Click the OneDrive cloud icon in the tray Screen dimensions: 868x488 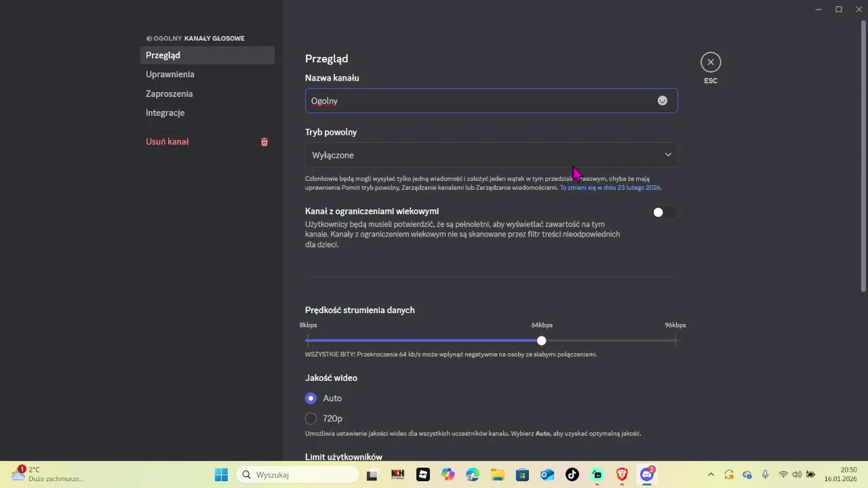tap(747, 474)
